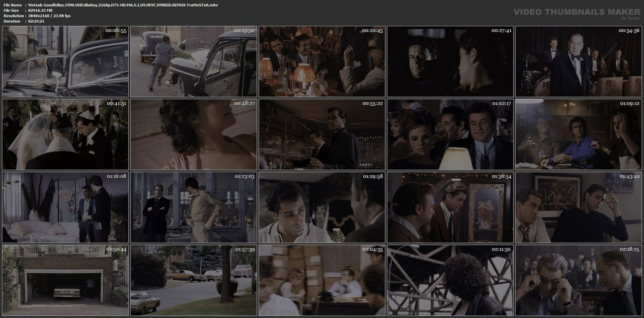
Task: Open the frame stamped 00:48:27
Action: click(194, 134)
